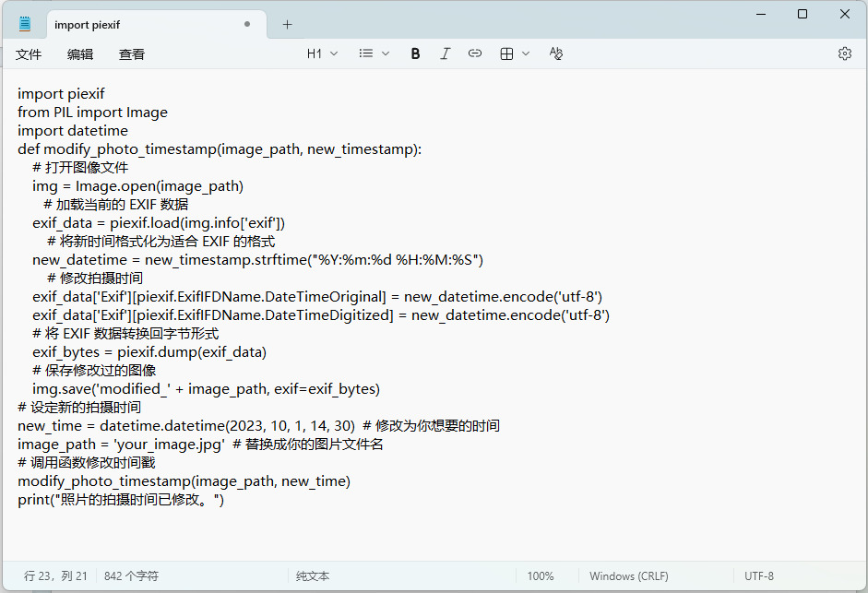The height and width of the screenshot is (593, 868).
Task: Click the line 'from PIL import Image'
Action: click(x=92, y=112)
